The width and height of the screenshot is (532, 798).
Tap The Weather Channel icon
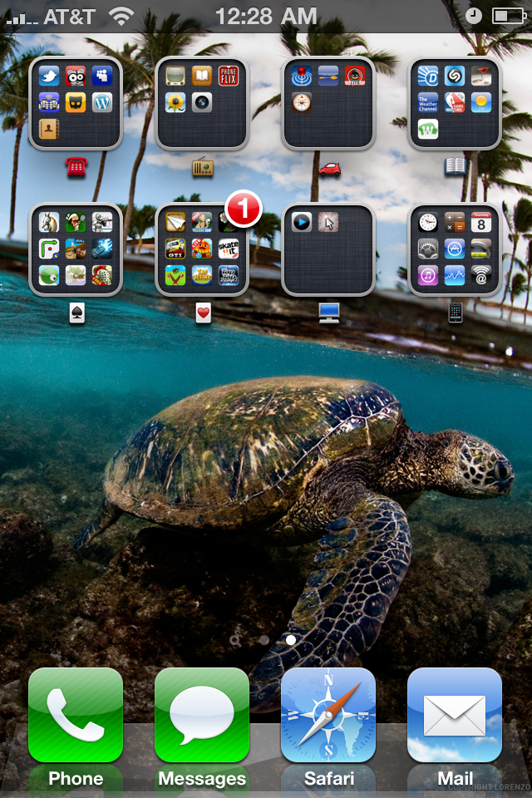point(428,103)
